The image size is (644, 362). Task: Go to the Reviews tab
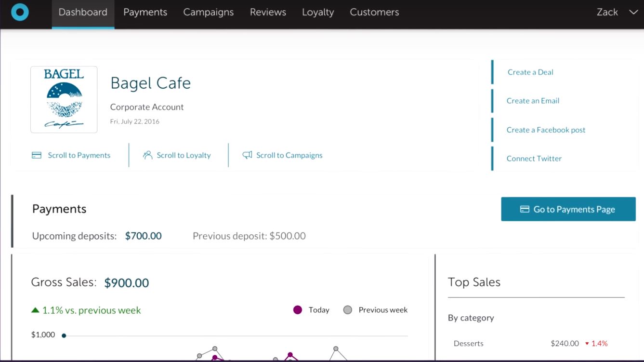(268, 13)
